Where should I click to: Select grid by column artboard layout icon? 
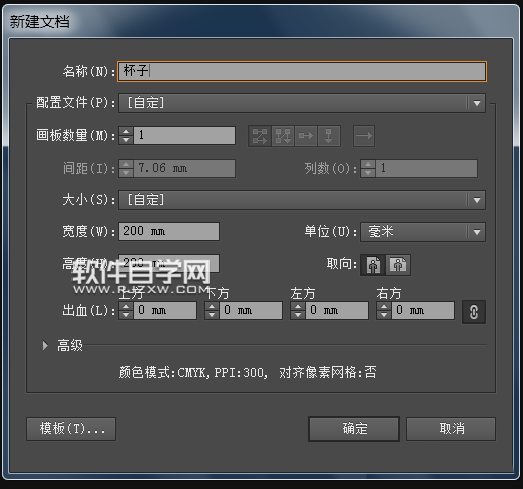(283, 136)
